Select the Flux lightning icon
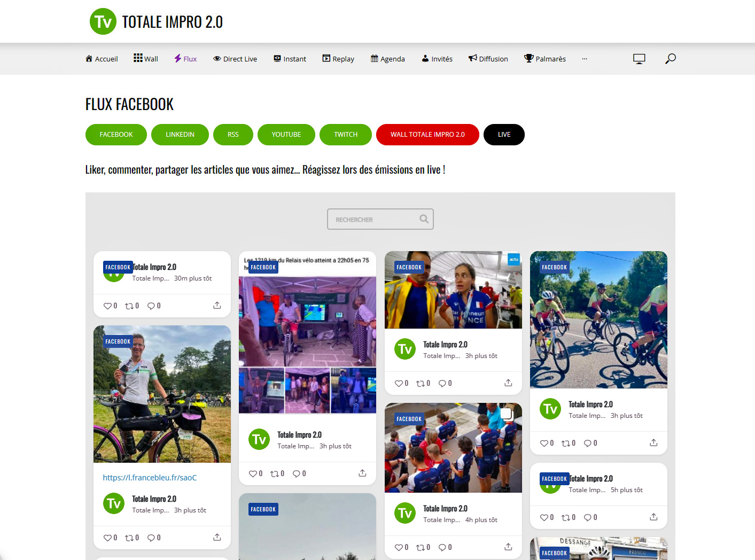Image resolution: width=755 pixels, height=560 pixels. pos(177,58)
